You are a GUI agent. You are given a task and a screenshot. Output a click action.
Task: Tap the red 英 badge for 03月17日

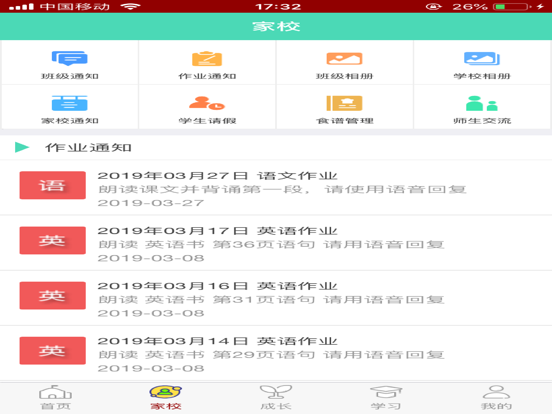(x=52, y=240)
